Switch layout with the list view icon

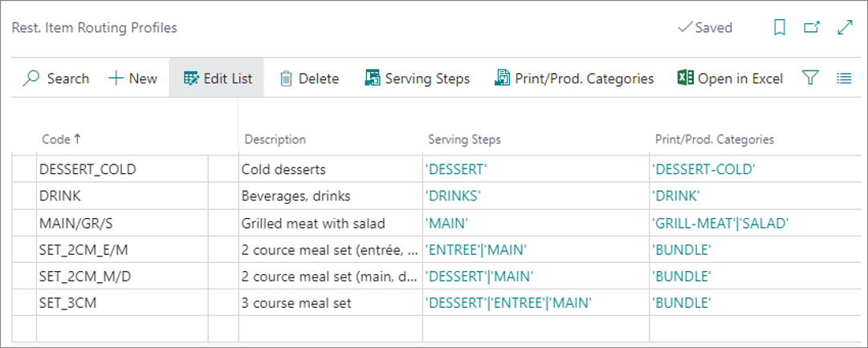coord(844,79)
